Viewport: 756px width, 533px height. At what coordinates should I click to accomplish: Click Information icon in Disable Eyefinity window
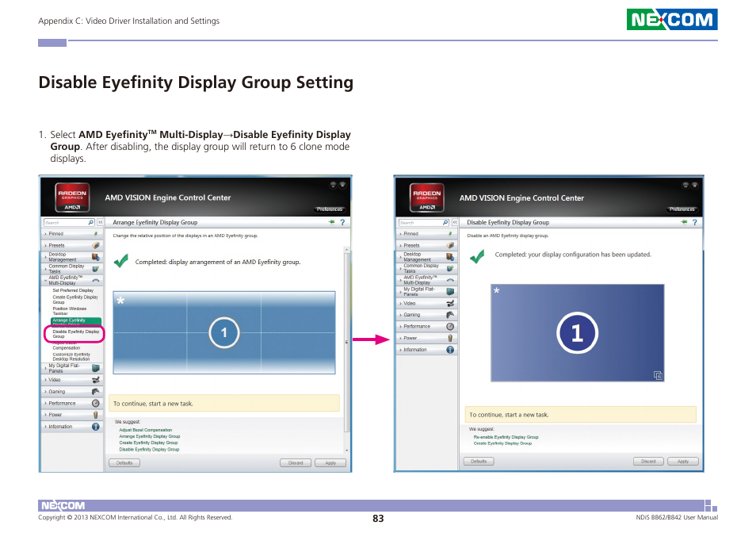450,350
